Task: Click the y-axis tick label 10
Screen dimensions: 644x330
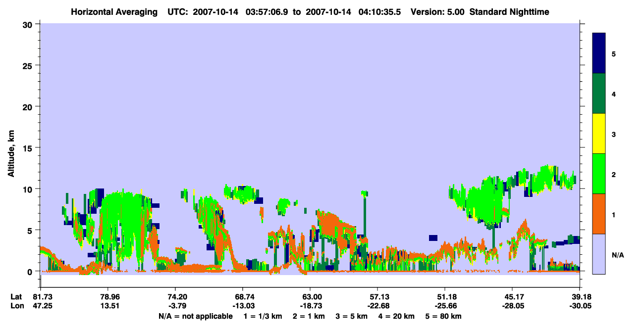Action: click(x=29, y=189)
